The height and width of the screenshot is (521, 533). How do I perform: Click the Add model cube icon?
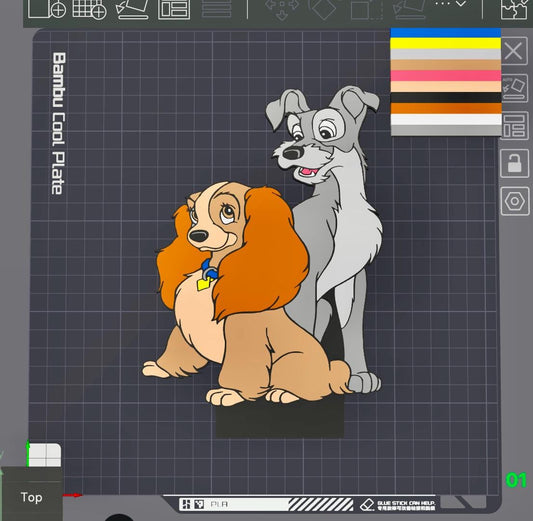[47, 9]
